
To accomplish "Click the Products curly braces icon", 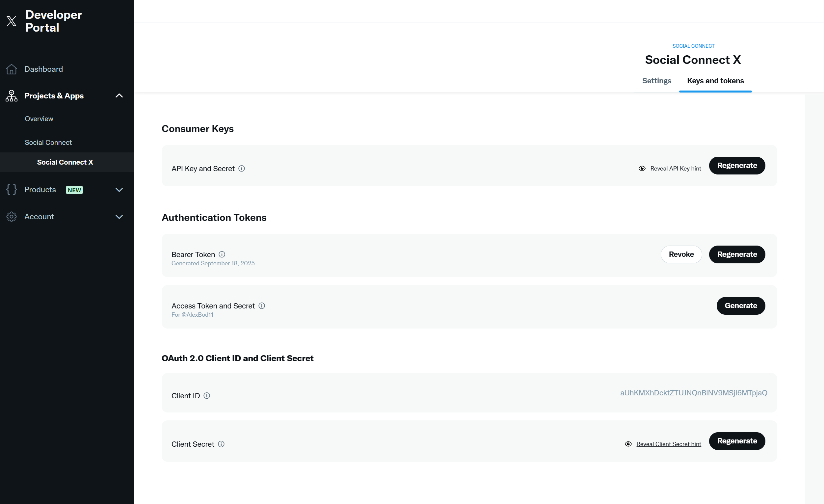I will point(12,190).
